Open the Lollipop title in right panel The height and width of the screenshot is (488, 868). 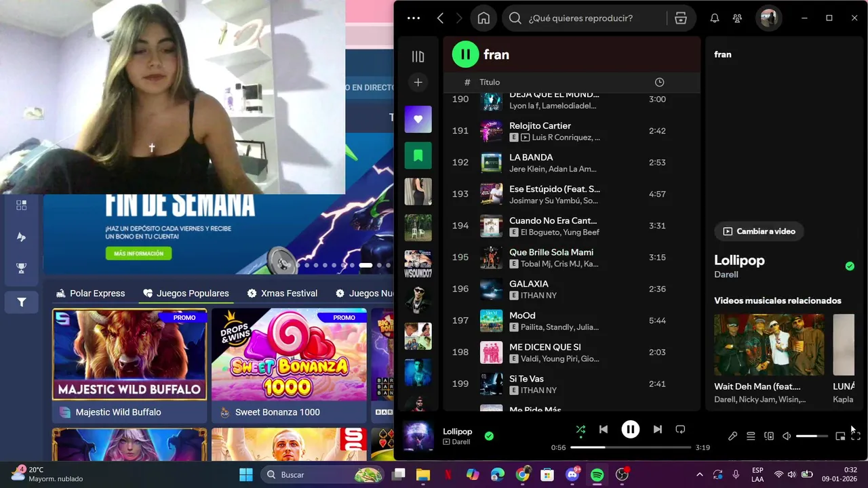(x=739, y=260)
